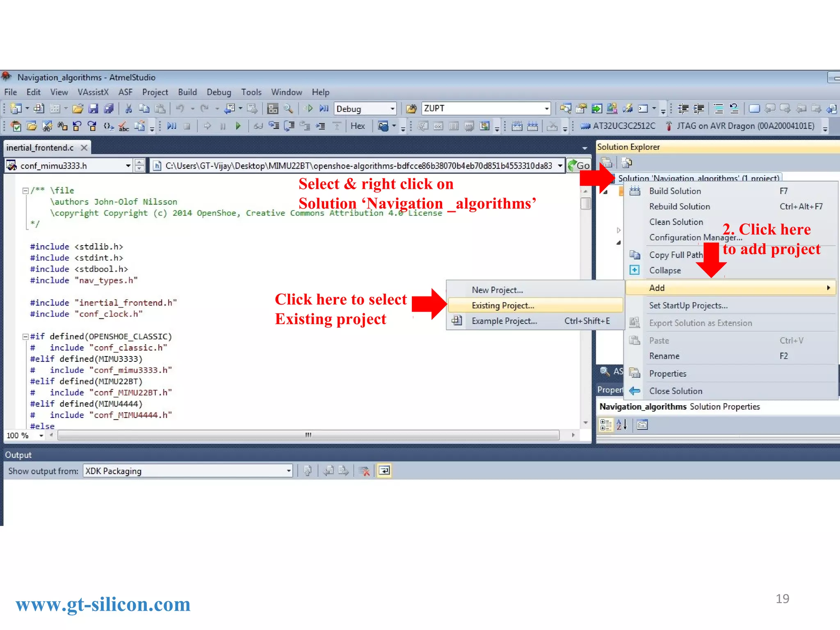Toggle Hex display mode
The width and height of the screenshot is (840, 630).
point(358,126)
